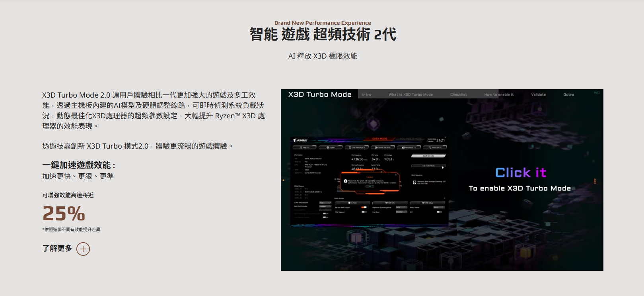
Task: Click the circled plus icon beside 了解更多
Action: (83, 249)
